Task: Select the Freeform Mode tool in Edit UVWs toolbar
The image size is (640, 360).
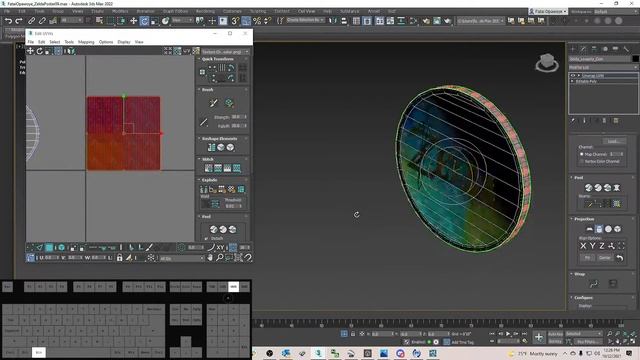Action: tap(58, 51)
